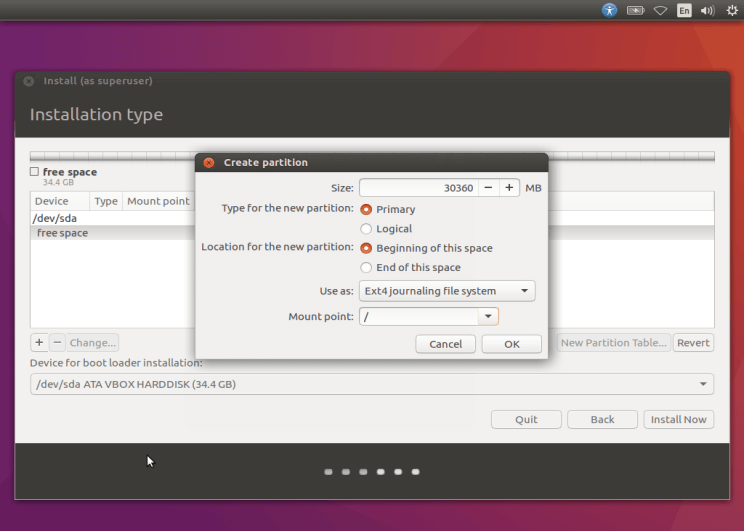Click into the Size input field
The width and height of the screenshot is (744, 531).
[417, 188]
